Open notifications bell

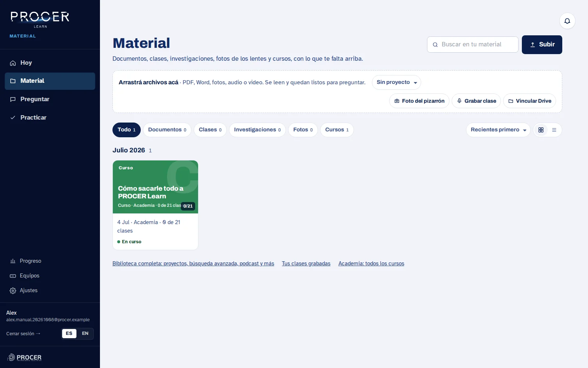(x=567, y=21)
